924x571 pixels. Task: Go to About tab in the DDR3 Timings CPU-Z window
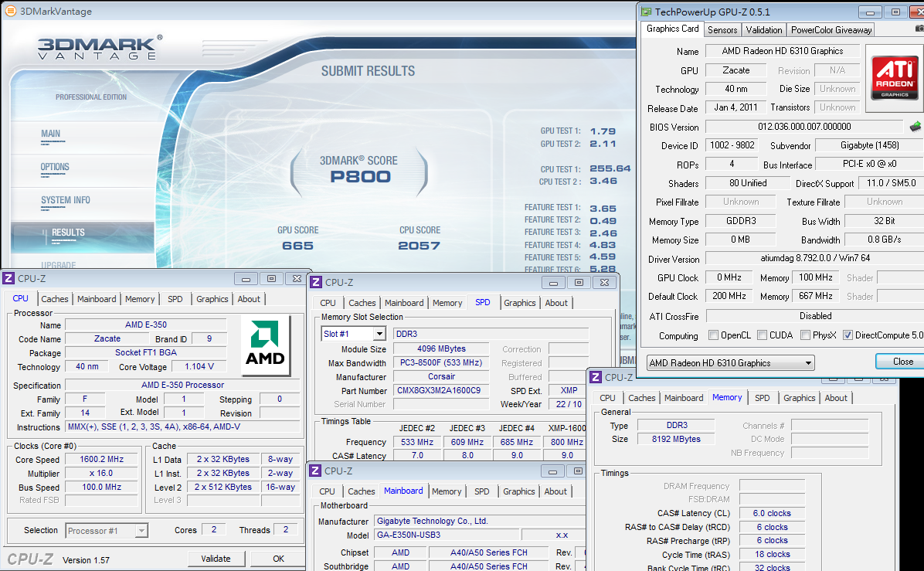coord(836,399)
